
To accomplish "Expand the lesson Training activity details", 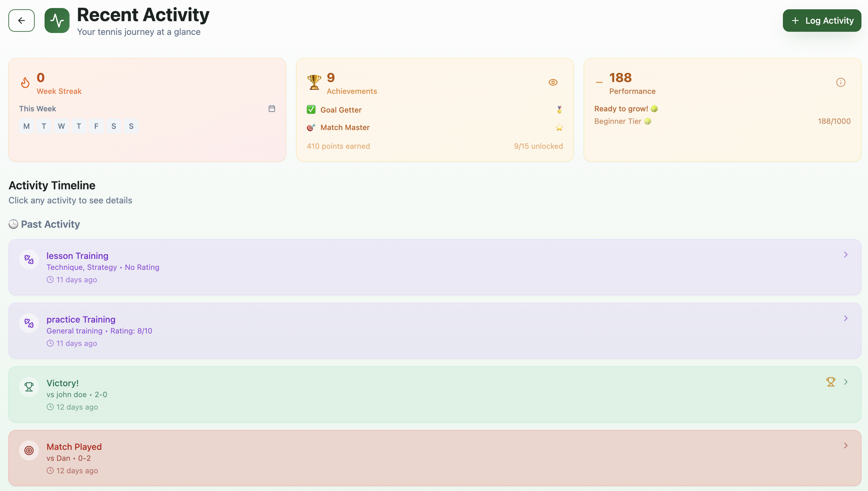I will point(845,254).
